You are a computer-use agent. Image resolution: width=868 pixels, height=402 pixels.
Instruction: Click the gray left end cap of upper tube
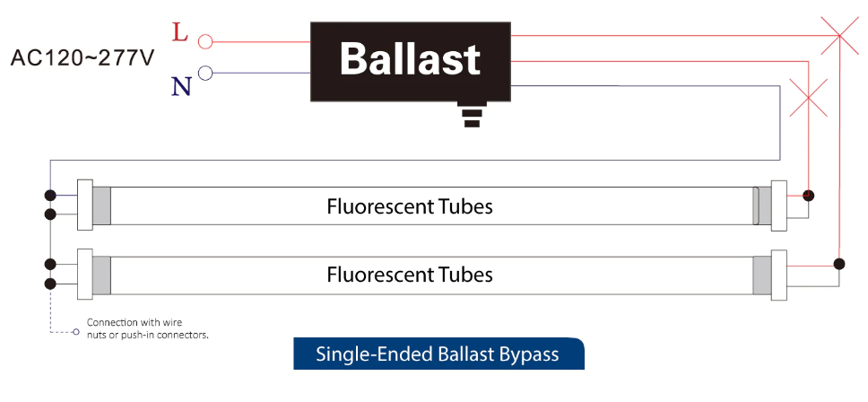[101, 205]
